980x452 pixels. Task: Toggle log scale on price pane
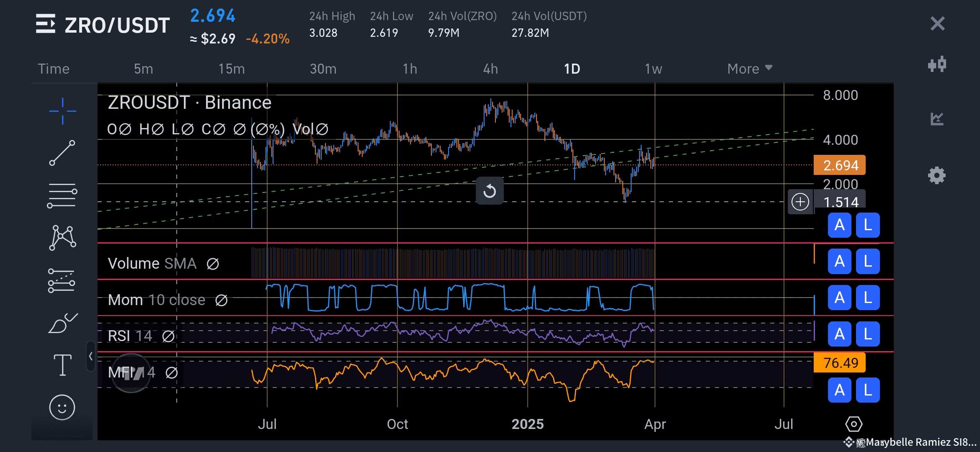point(867,225)
